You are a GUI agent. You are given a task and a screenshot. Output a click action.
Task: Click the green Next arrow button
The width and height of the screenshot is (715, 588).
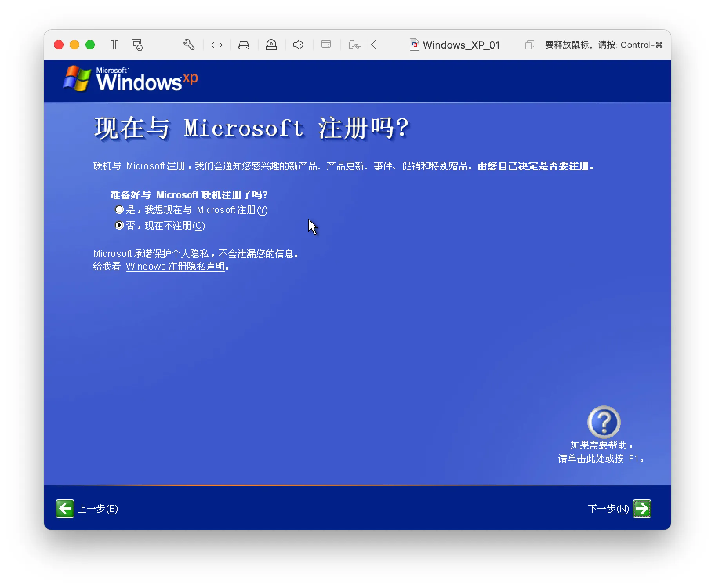click(642, 509)
